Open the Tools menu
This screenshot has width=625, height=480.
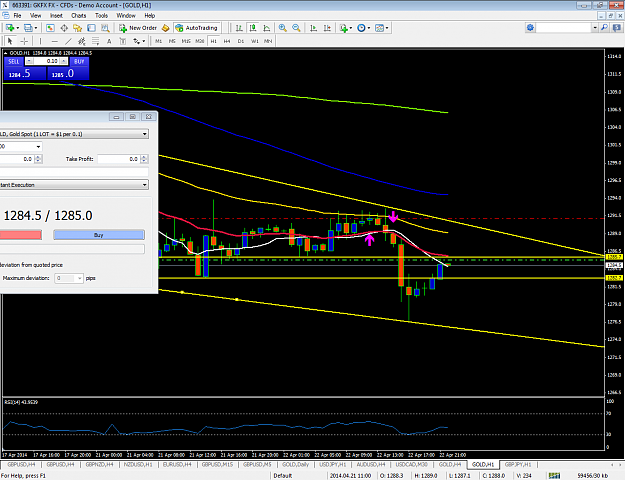click(x=101, y=16)
